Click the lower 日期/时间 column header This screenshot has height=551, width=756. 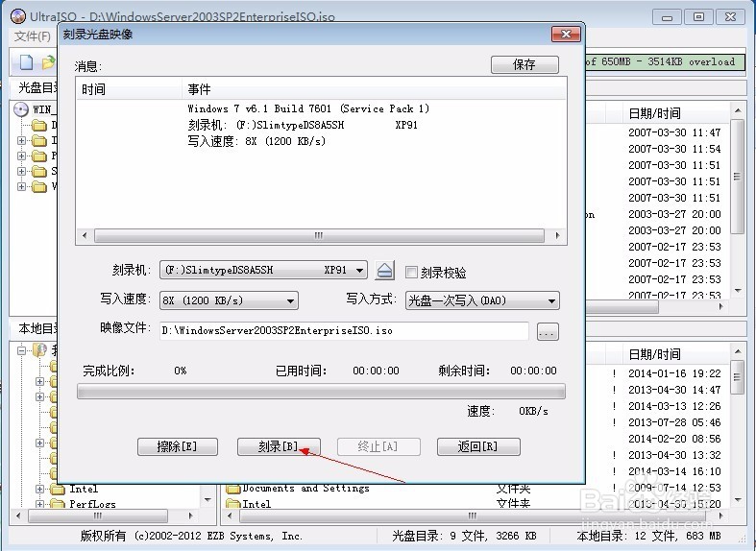[x=674, y=354]
